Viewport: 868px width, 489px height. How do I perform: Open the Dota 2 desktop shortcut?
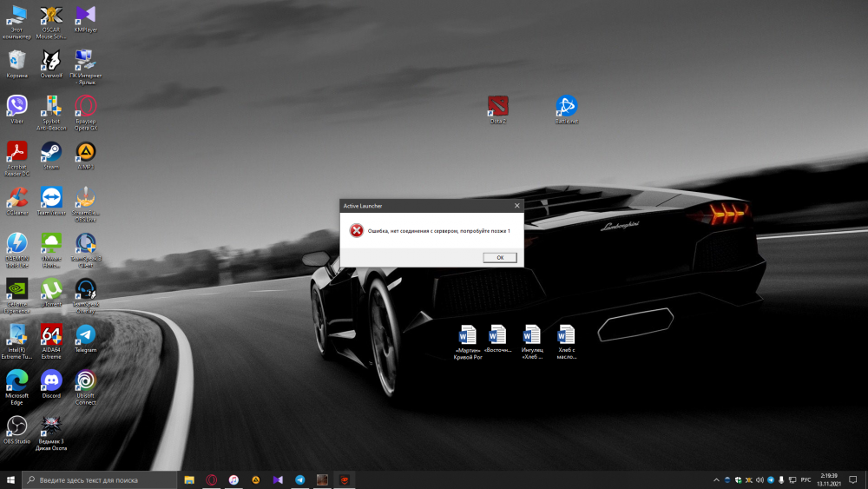pyautogui.click(x=498, y=107)
